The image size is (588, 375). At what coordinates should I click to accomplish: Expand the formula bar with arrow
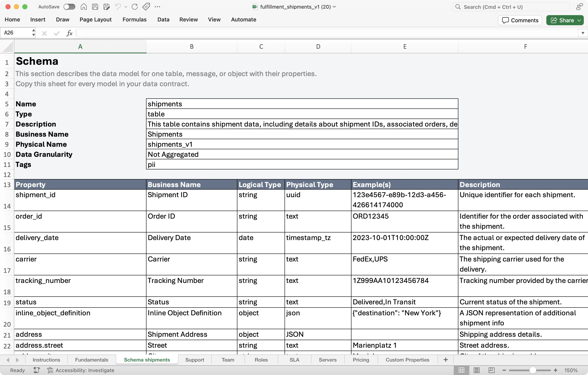point(583,33)
